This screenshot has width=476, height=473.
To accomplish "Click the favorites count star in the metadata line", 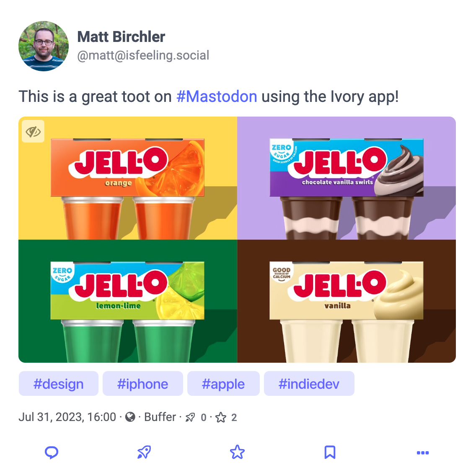I will (x=221, y=417).
